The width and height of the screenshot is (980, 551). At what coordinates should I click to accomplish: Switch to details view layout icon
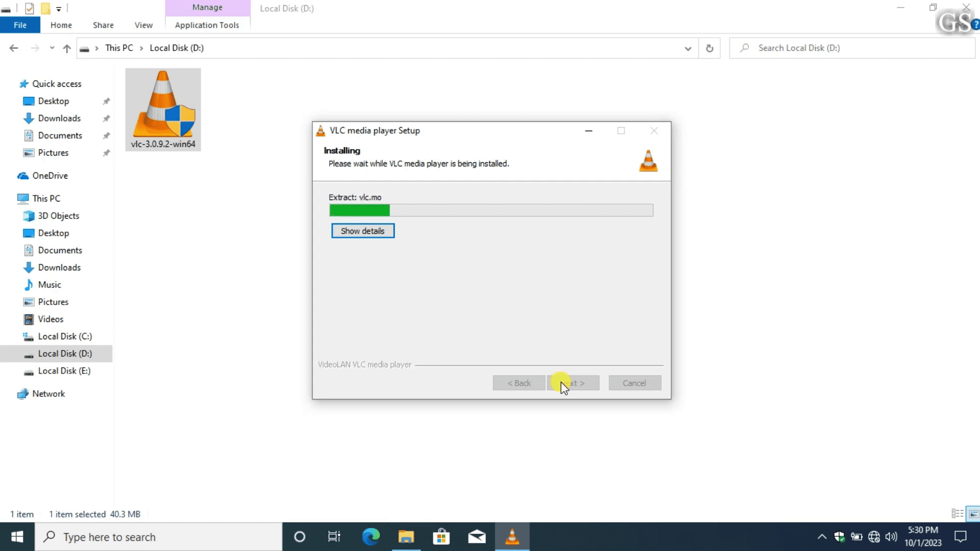pyautogui.click(x=958, y=514)
